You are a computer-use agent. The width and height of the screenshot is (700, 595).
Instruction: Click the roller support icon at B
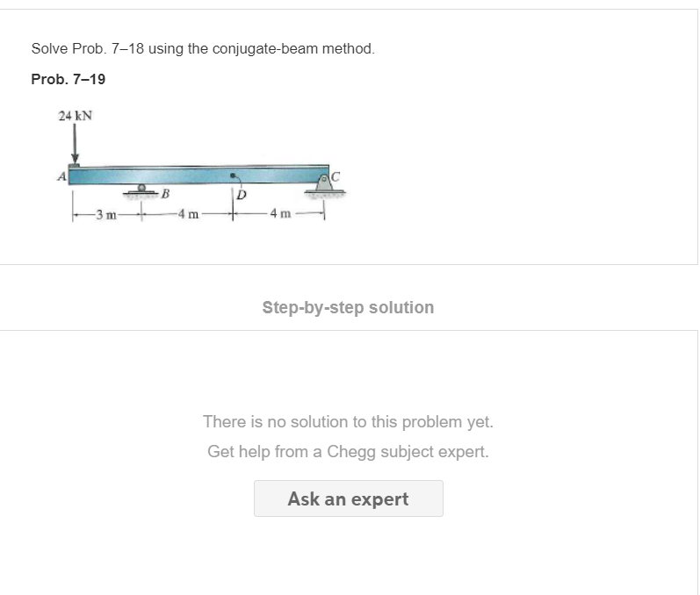141,191
